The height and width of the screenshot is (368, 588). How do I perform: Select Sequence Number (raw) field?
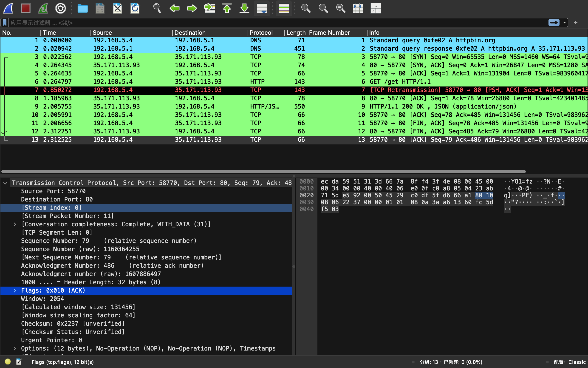146,249
